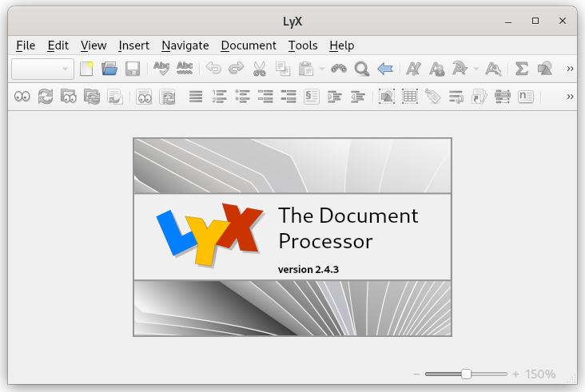Apply last text properties icon
The height and width of the screenshot is (392, 585).
click(460, 69)
